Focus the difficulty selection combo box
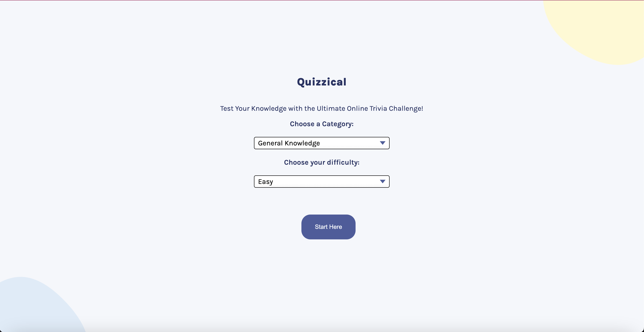This screenshot has height=332, width=644. click(322, 181)
